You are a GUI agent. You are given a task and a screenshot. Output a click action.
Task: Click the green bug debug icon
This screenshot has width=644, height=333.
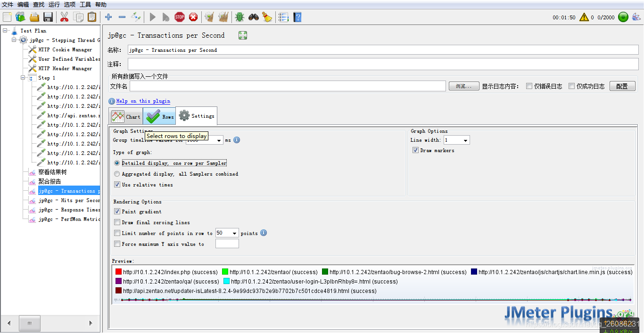[239, 17]
